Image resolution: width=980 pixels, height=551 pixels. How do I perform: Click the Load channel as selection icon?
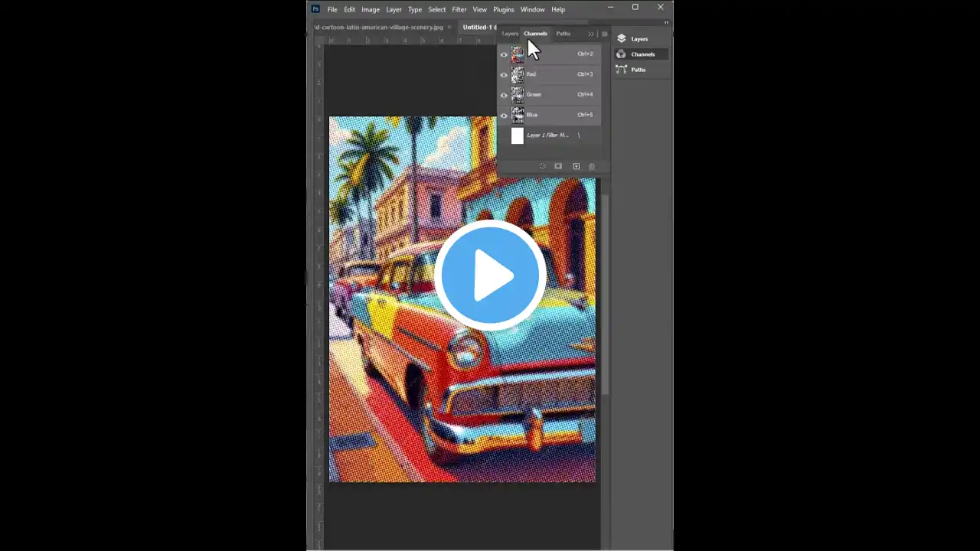pos(543,166)
